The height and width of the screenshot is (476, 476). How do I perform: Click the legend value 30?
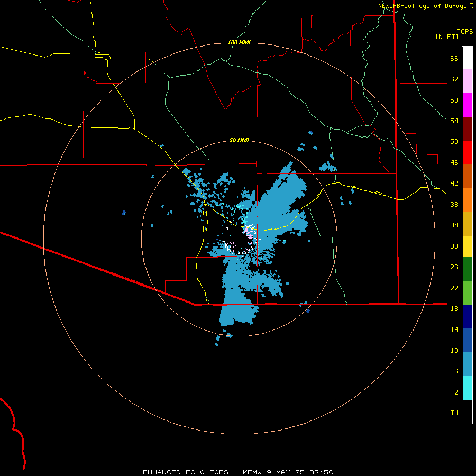tap(454, 246)
